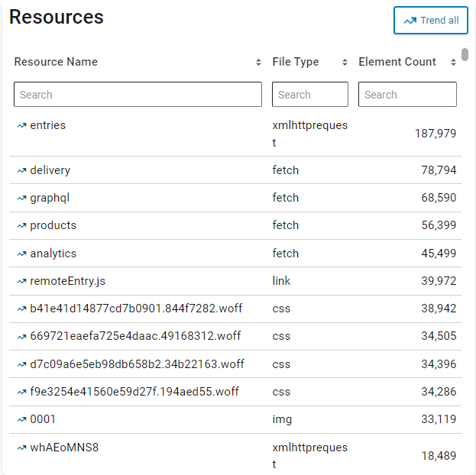Select 669721eaefa725e4daac.49168312.woff resource name
This screenshot has width=476, height=475.
pyautogui.click(x=135, y=336)
